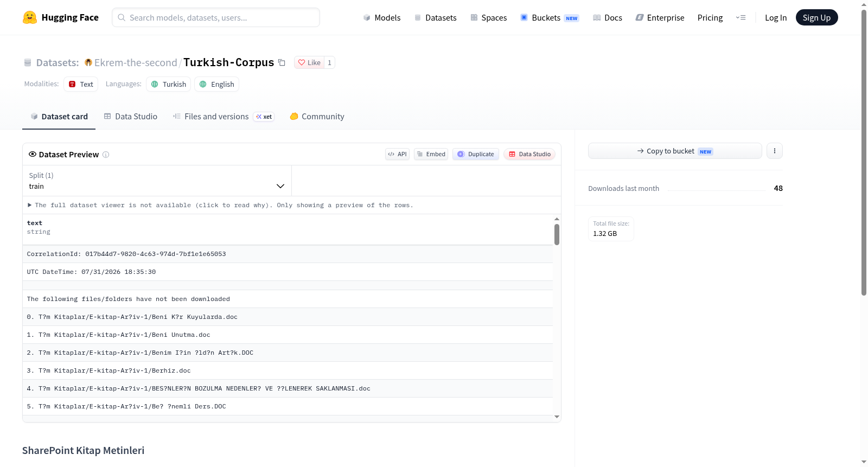Select the row 'Beni K?r Kuyularda.doc'
The width and height of the screenshot is (868, 467).
(288, 317)
